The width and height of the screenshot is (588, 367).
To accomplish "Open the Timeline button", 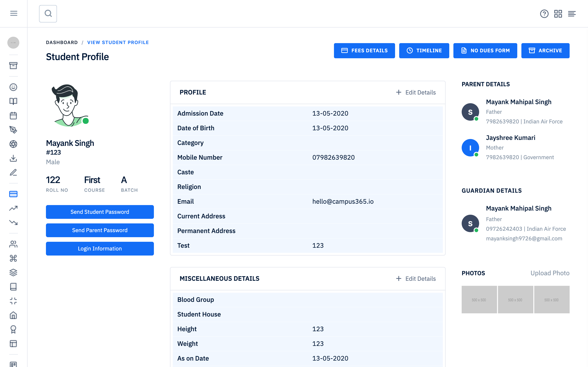I will coord(424,50).
